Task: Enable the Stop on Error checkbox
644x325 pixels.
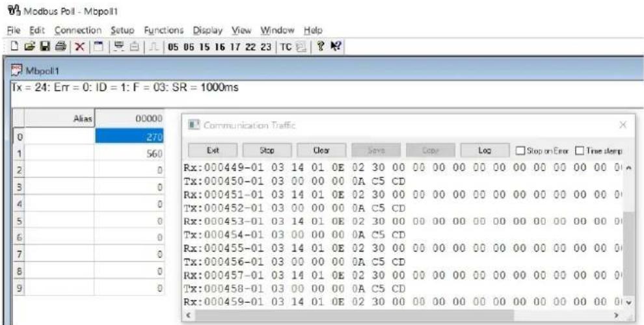Action: 520,151
